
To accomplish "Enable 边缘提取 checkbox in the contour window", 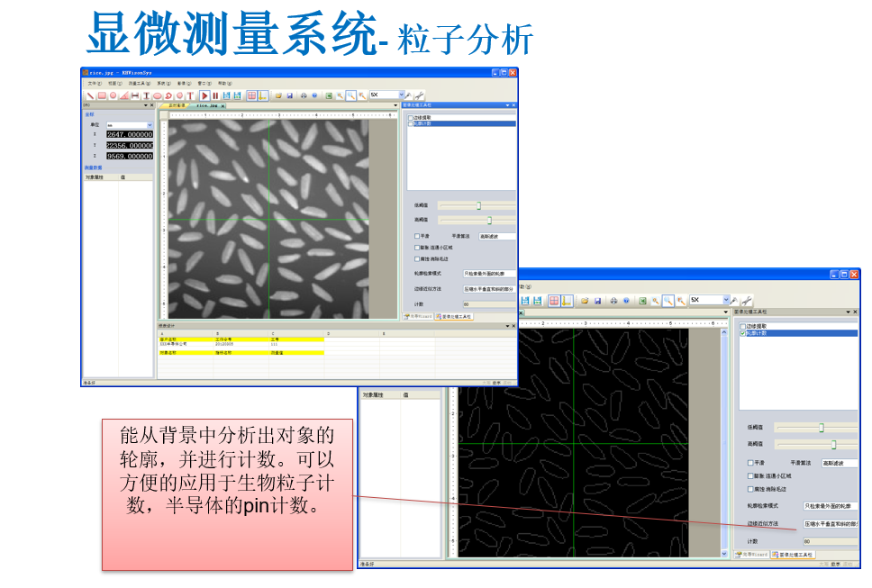I will (x=743, y=326).
